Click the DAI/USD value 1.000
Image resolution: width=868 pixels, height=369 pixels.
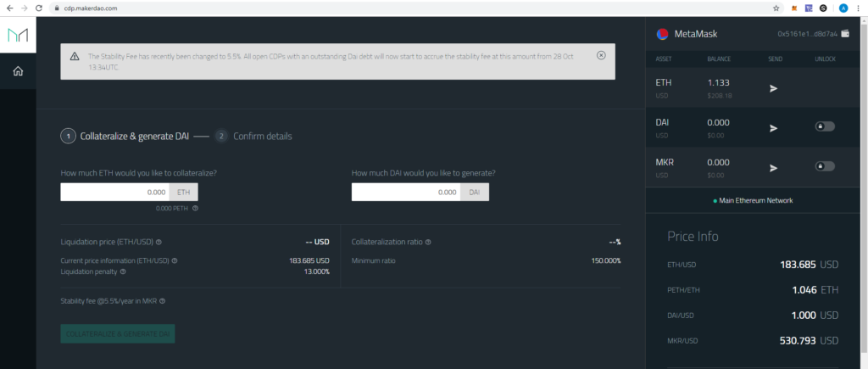click(804, 316)
